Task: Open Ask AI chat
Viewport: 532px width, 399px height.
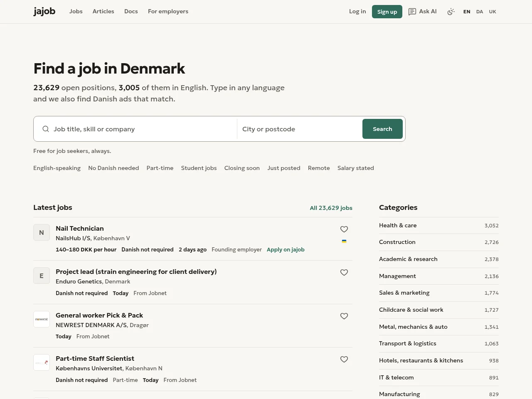Action: [422, 11]
